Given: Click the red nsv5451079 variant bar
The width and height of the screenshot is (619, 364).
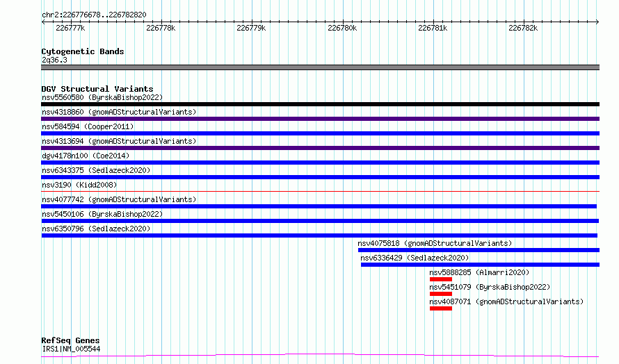Looking at the screenshot, I should click(x=441, y=294).
